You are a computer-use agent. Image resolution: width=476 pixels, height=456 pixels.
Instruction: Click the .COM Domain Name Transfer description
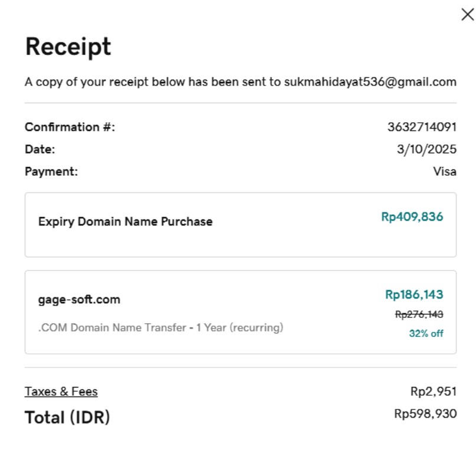click(160, 327)
